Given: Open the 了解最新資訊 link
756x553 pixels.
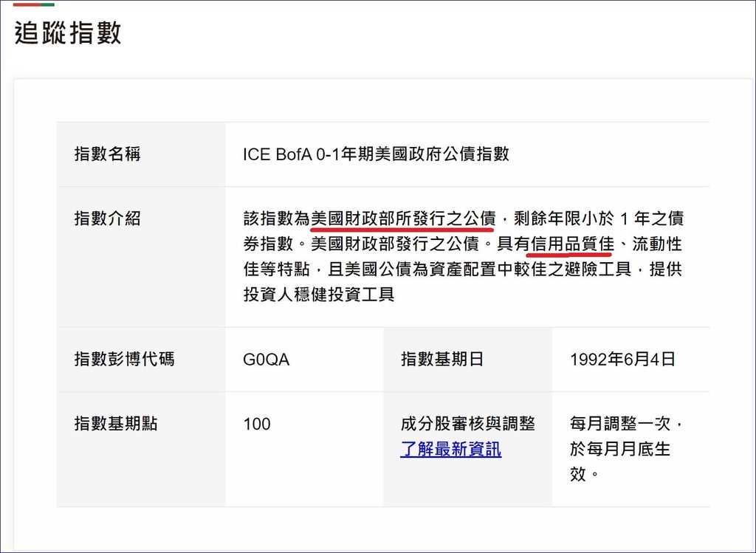Looking at the screenshot, I should point(451,450).
